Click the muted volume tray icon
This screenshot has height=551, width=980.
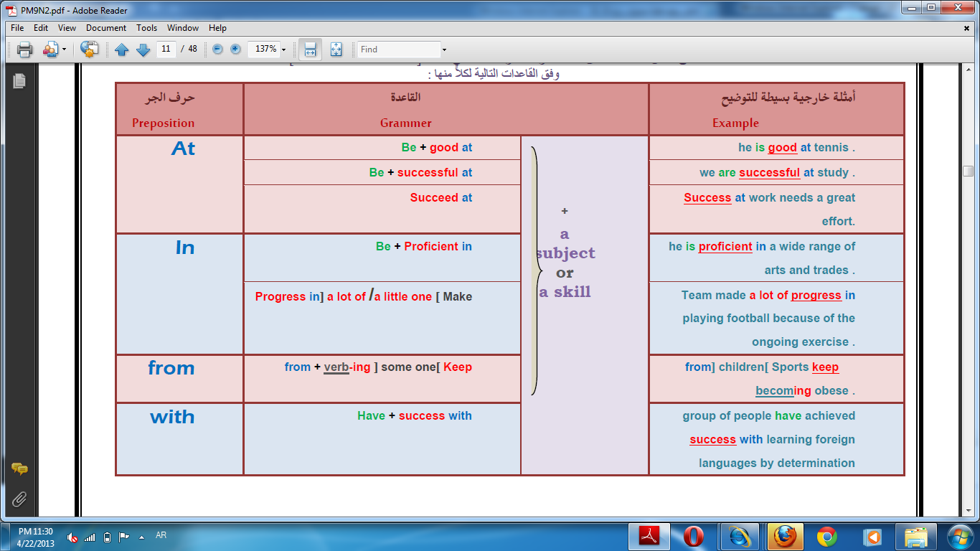coord(72,537)
